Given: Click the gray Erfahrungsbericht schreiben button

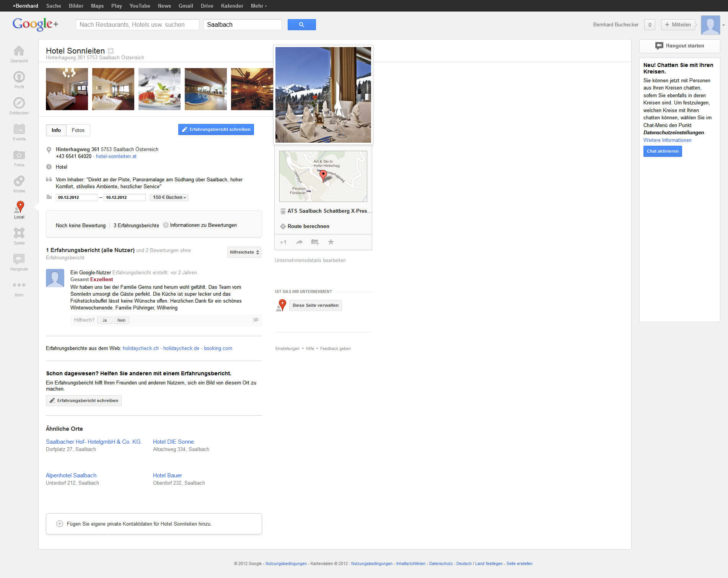Looking at the screenshot, I should (x=84, y=401).
